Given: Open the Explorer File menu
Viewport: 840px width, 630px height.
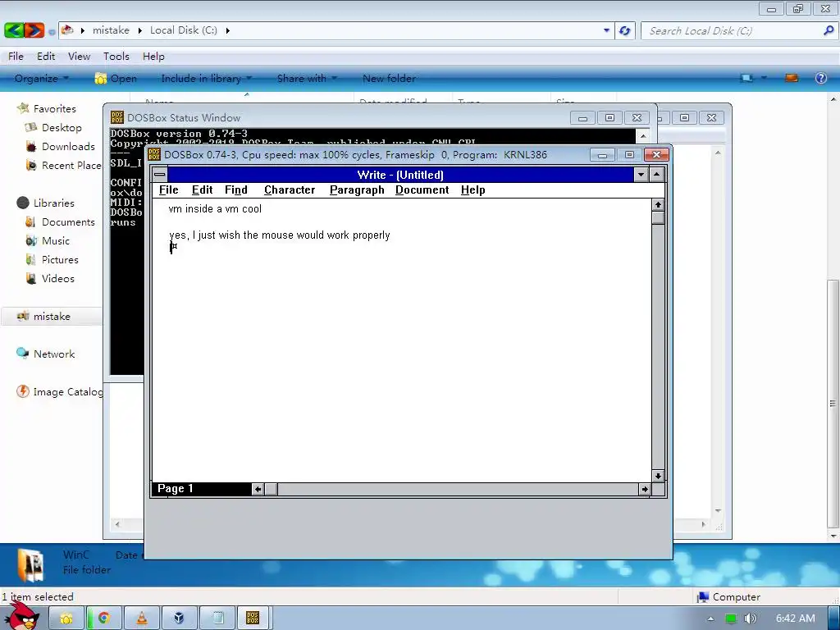Looking at the screenshot, I should coord(16,57).
